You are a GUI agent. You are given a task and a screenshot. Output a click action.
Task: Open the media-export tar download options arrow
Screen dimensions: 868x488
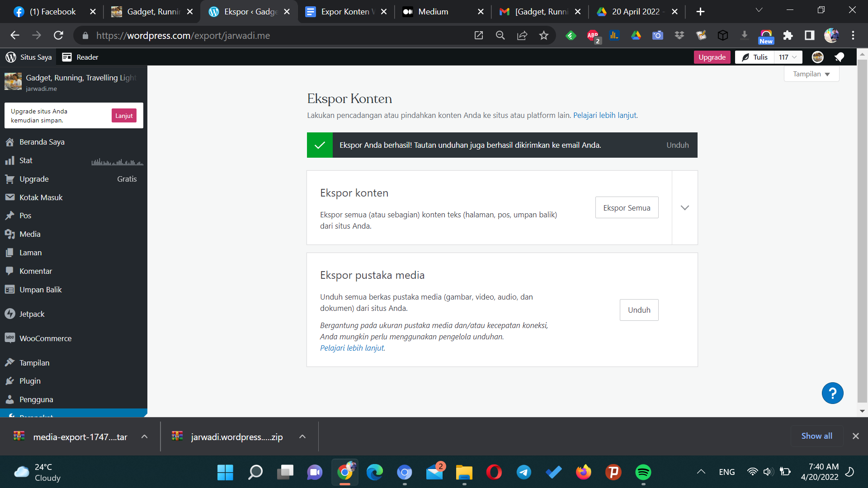pyautogui.click(x=144, y=436)
